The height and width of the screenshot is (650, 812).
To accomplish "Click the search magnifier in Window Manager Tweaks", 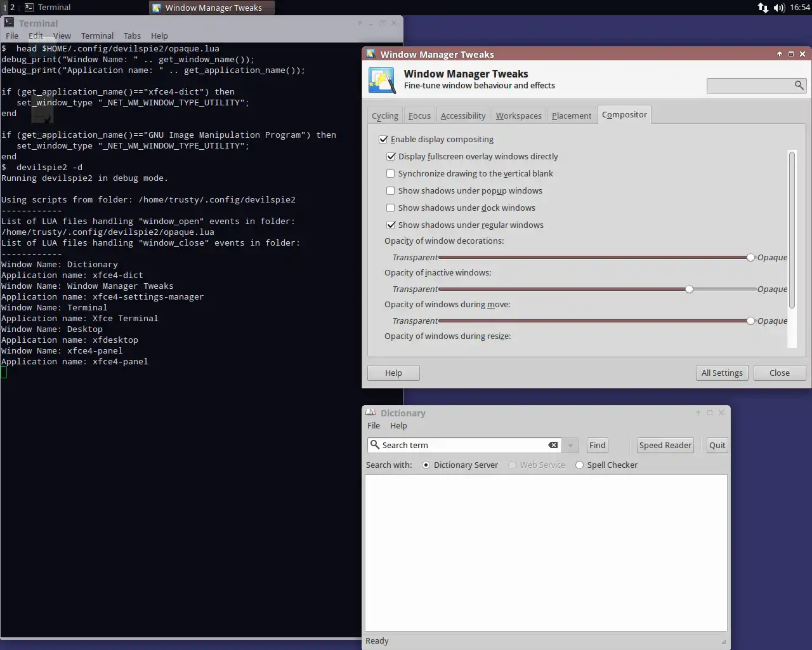I will pyautogui.click(x=799, y=85).
